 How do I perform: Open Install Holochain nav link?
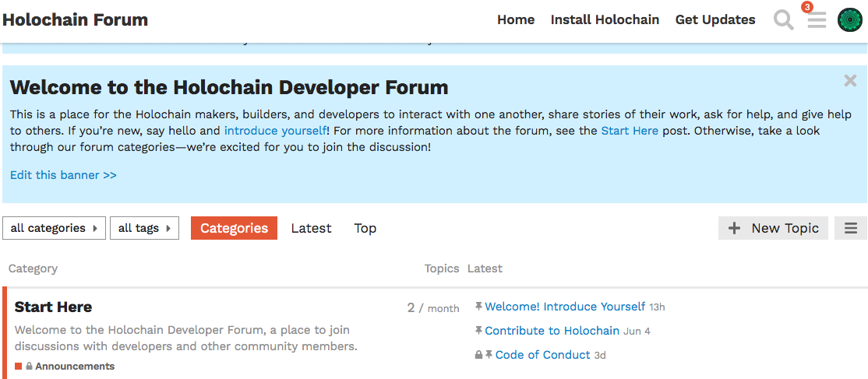pos(605,20)
